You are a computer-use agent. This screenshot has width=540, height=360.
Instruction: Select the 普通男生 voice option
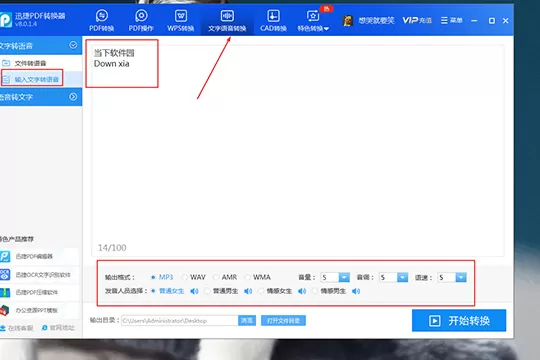pyautogui.click(x=221, y=291)
